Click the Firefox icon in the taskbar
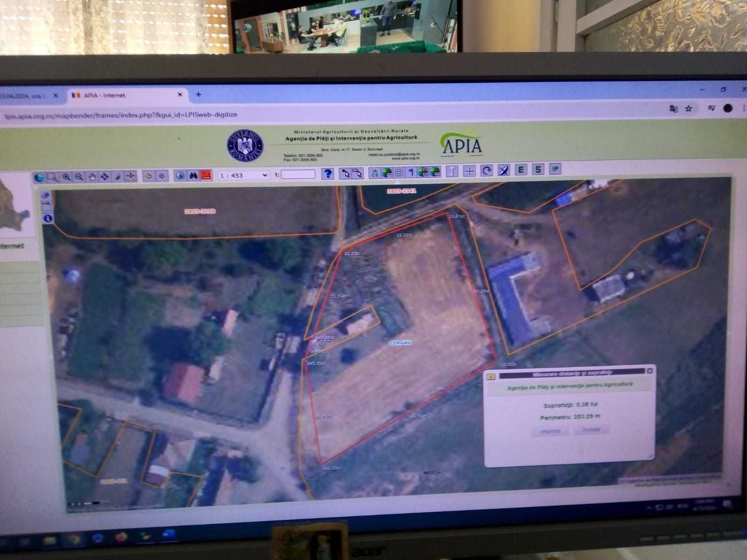 [x=121, y=537]
